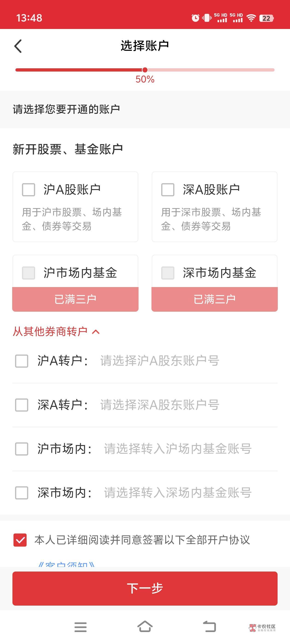Check the 深A股账户 checkbox

168,190
